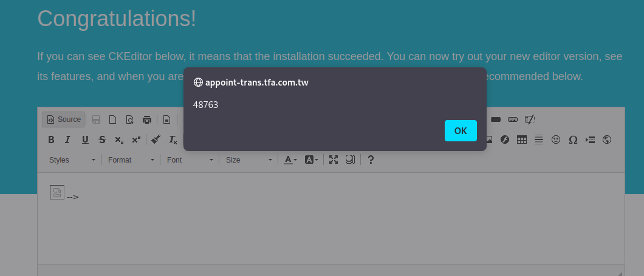Click the Remove Format icon
Screen dimensions: 644x276
[173, 140]
